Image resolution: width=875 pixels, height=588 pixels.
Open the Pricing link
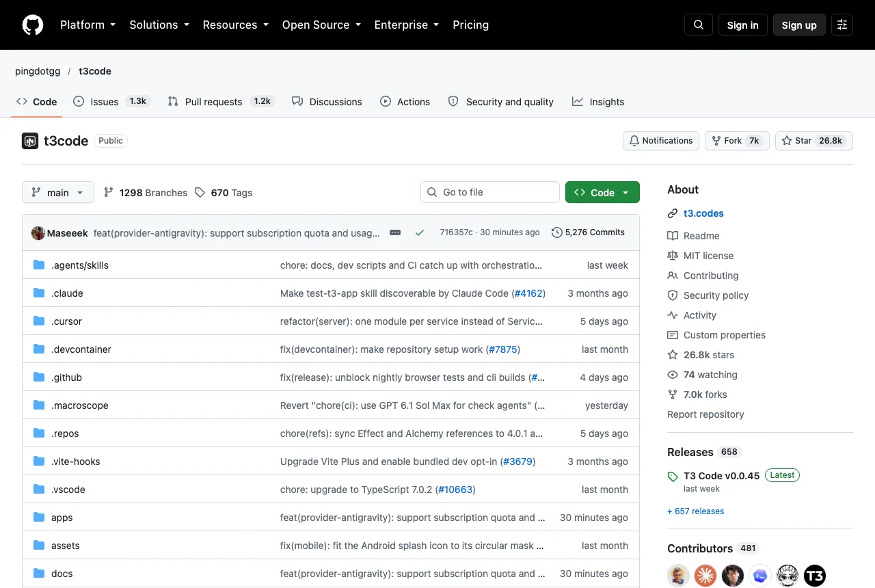pyautogui.click(x=471, y=25)
